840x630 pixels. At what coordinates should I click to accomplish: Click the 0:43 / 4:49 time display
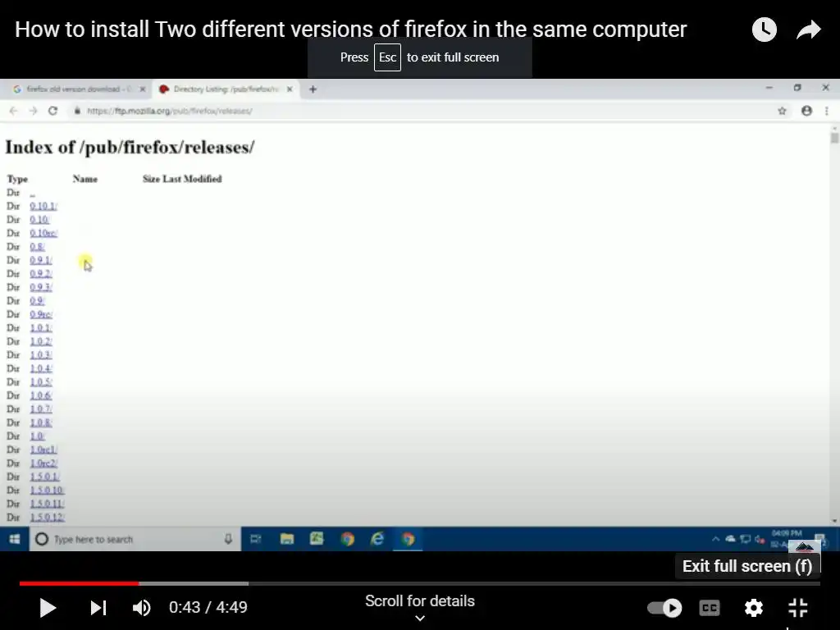tap(208, 608)
